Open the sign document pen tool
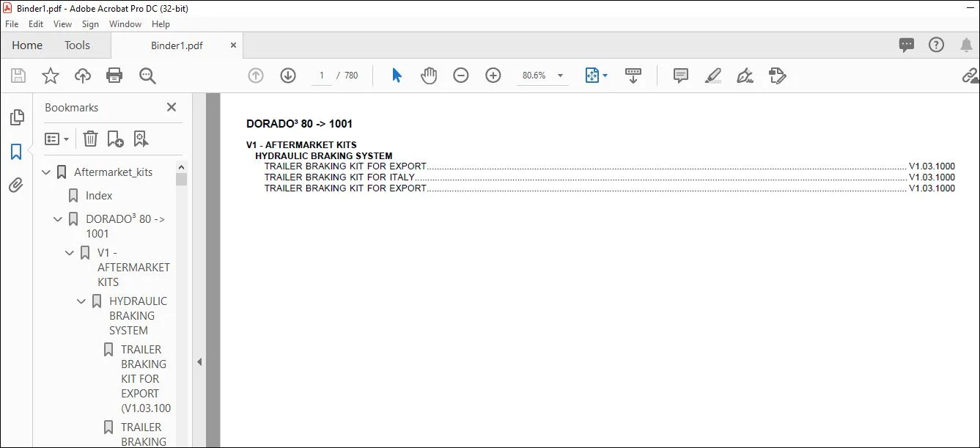The image size is (980, 448). (x=745, y=76)
